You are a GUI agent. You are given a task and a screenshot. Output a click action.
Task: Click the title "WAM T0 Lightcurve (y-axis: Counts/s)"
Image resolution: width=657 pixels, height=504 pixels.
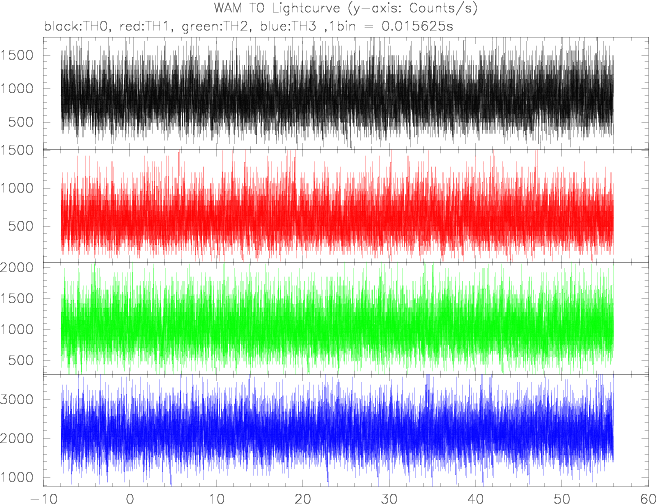click(346, 8)
